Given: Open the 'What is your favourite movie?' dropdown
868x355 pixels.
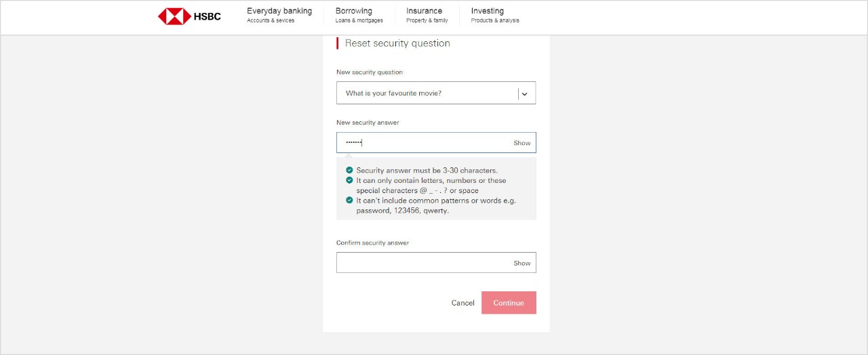Looking at the screenshot, I should point(436,93).
